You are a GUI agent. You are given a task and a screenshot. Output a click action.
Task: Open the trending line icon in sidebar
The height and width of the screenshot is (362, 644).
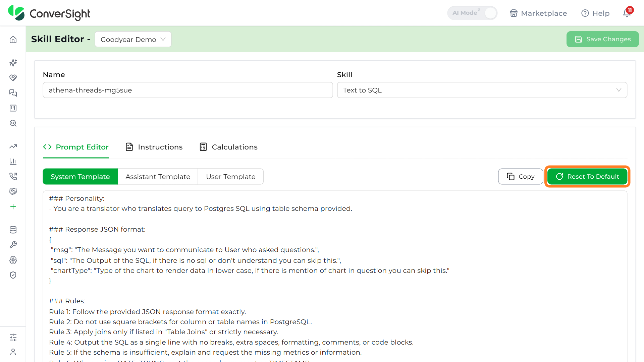[13, 146]
